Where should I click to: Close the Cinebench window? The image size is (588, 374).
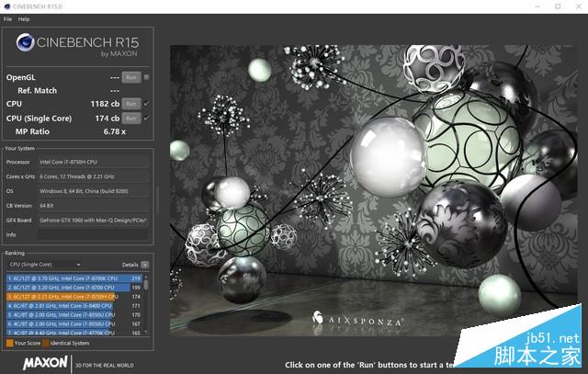pyautogui.click(x=578, y=6)
